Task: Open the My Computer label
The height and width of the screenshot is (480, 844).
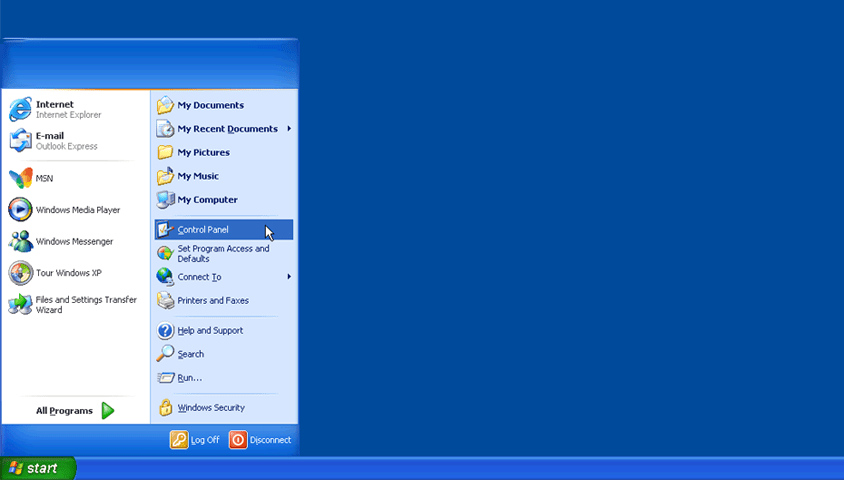Action: pyautogui.click(x=207, y=200)
